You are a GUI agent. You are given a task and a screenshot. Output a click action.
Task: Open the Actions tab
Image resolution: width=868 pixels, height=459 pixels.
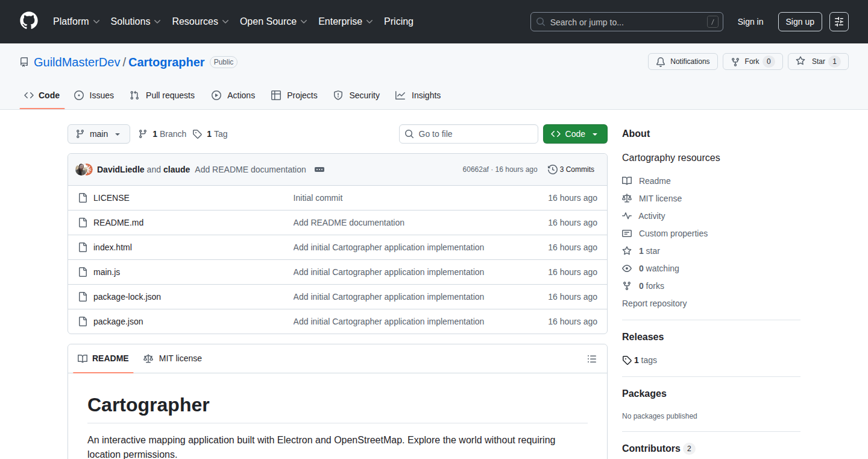pyautogui.click(x=233, y=95)
